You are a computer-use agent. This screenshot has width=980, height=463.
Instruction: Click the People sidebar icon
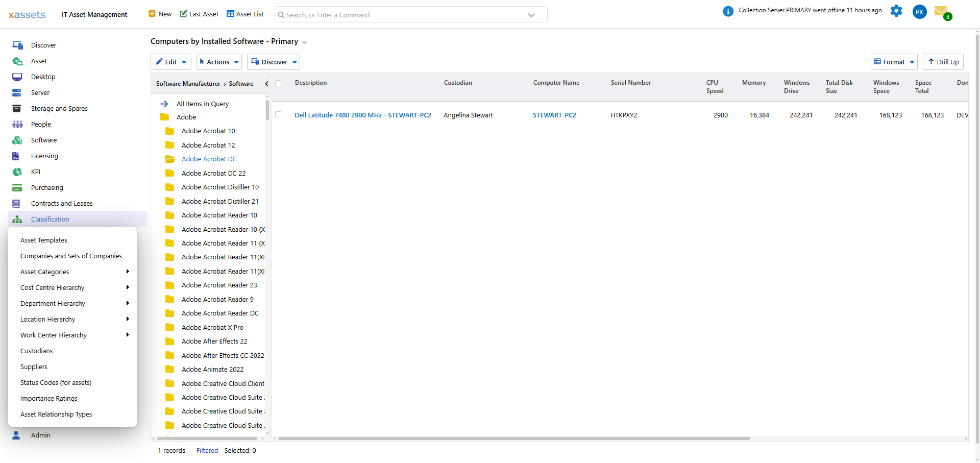17,125
